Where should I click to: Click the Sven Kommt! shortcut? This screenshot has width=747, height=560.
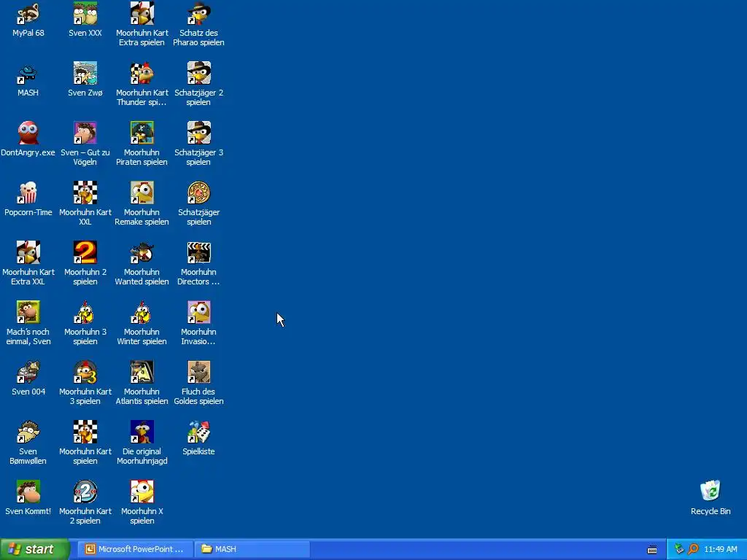pos(28,491)
